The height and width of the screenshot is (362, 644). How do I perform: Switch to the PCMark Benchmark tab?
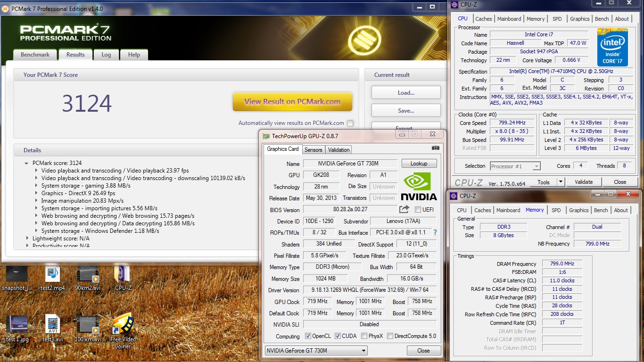click(35, 55)
